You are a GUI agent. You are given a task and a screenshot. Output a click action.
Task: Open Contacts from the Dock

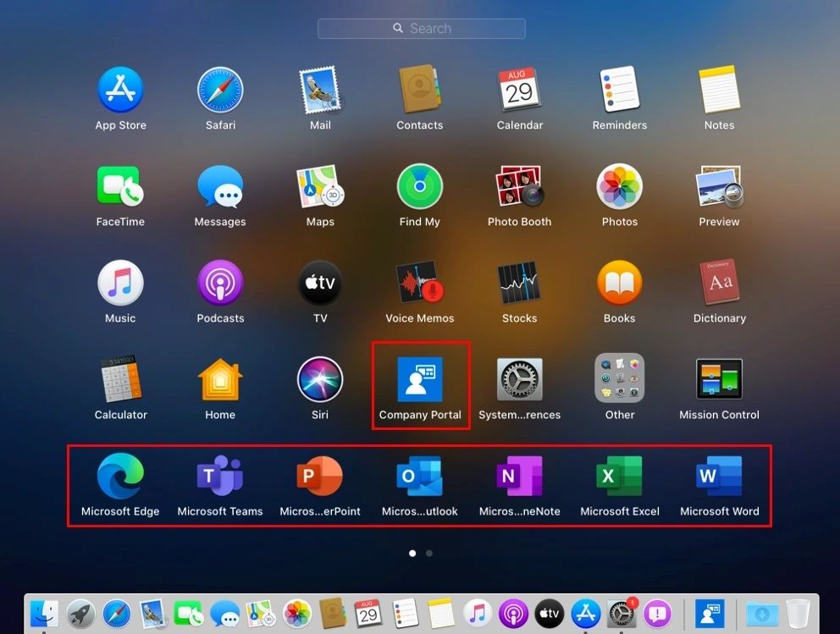click(x=334, y=614)
